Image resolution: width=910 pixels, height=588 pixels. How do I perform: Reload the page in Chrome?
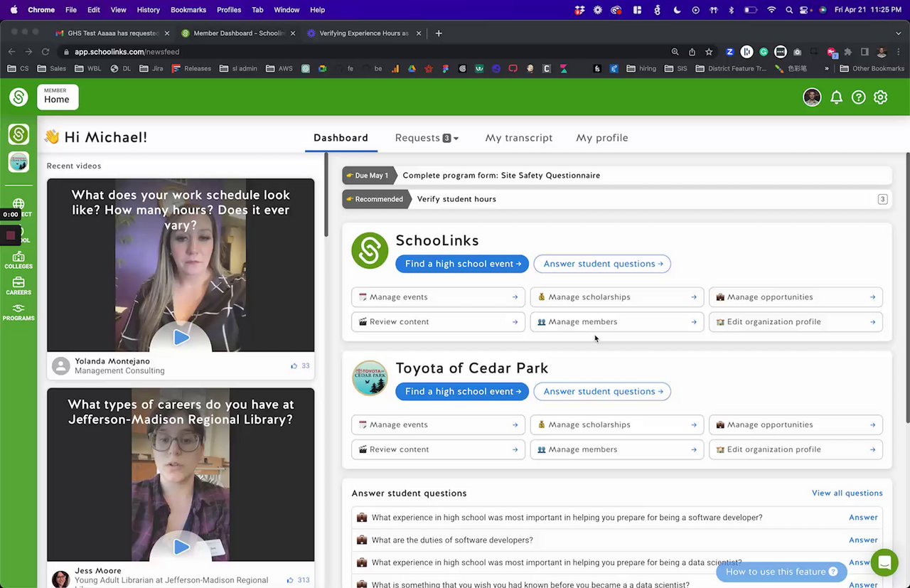[x=45, y=52]
